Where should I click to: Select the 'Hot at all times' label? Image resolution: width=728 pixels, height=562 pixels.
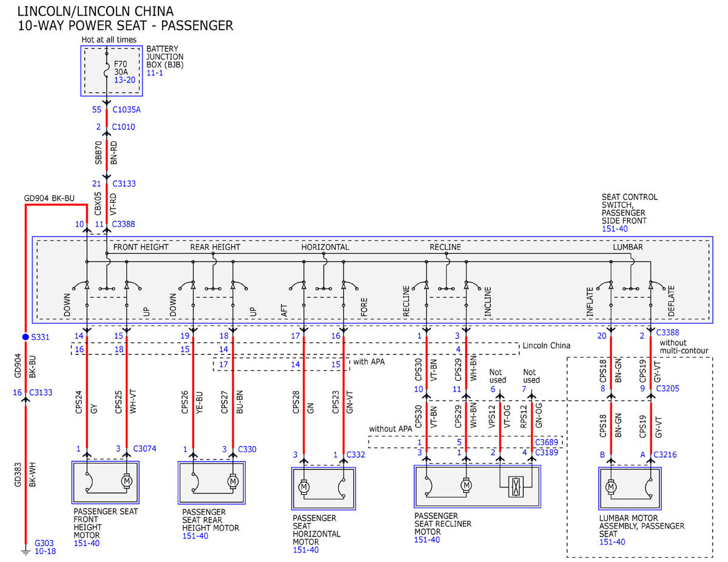(x=109, y=39)
